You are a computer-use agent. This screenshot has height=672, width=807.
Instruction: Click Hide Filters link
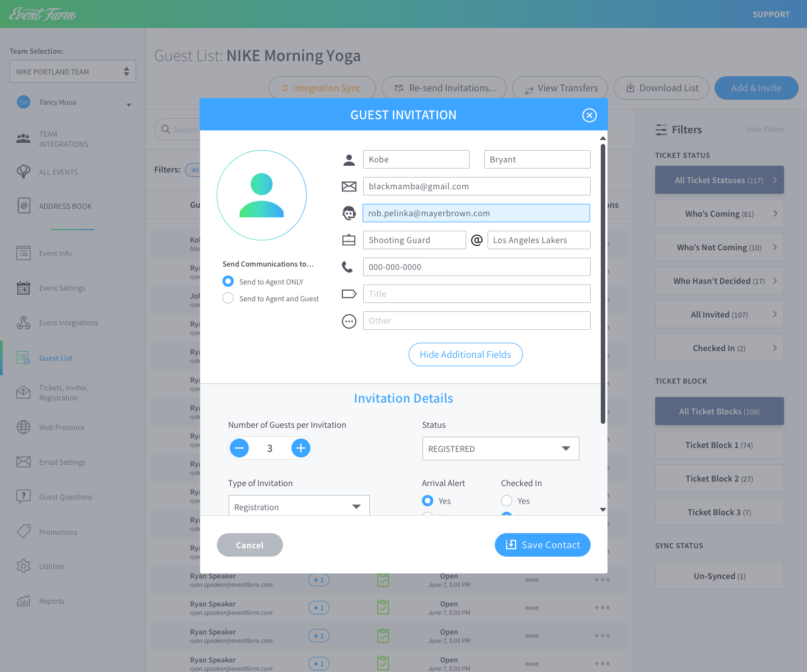(x=765, y=130)
